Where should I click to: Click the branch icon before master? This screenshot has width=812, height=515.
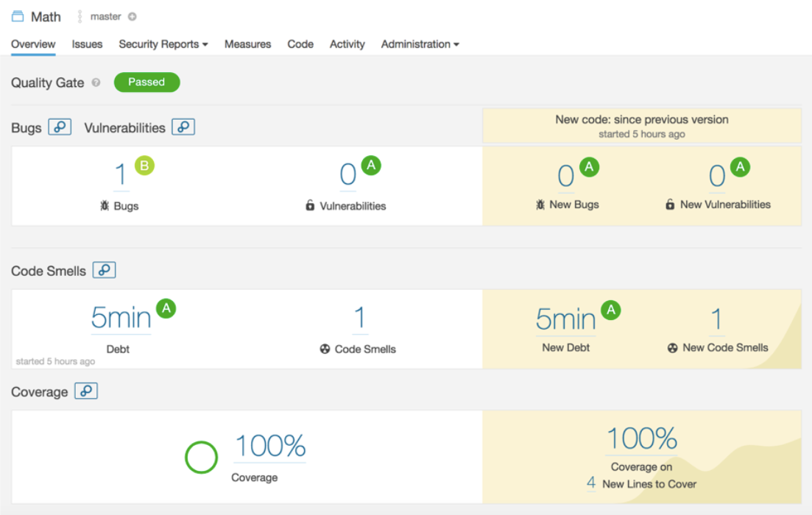(82, 15)
